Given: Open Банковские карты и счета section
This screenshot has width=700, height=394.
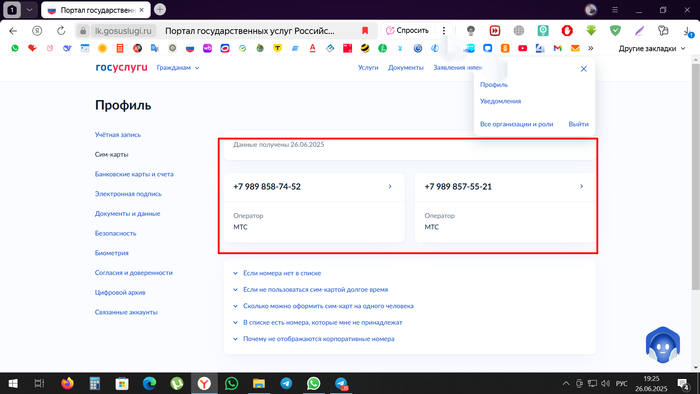Looking at the screenshot, I should 134,174.
